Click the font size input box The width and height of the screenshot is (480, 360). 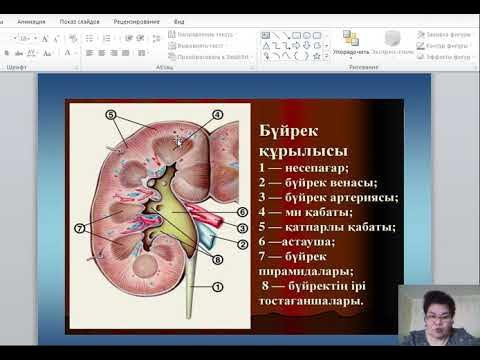[x=24, y=38]
